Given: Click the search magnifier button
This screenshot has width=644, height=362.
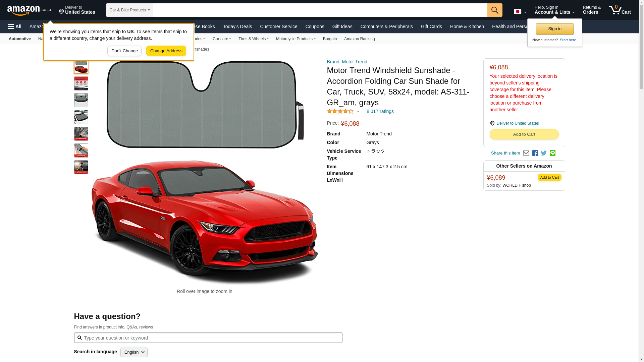Looking at the screenshot, I should click(494, 10).
